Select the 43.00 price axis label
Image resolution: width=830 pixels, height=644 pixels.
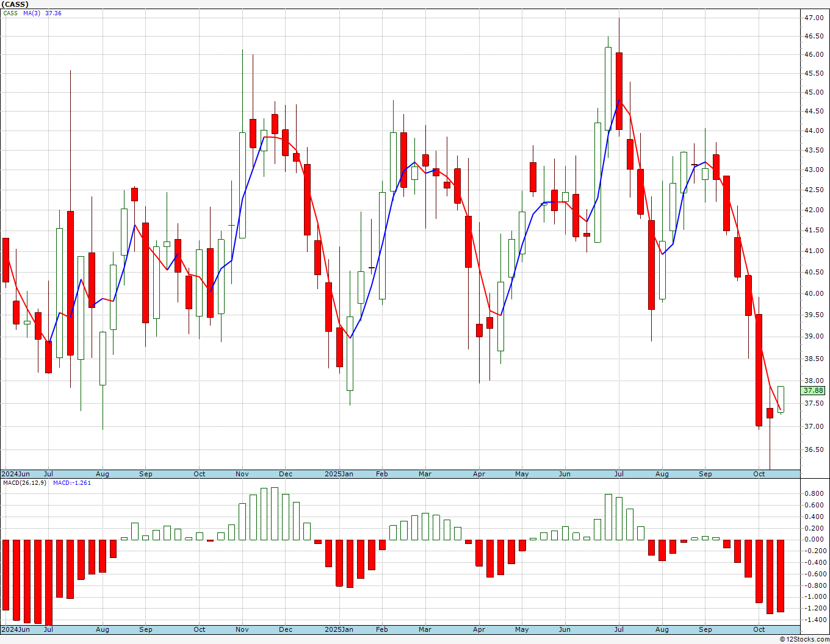[x=814, y=170]
